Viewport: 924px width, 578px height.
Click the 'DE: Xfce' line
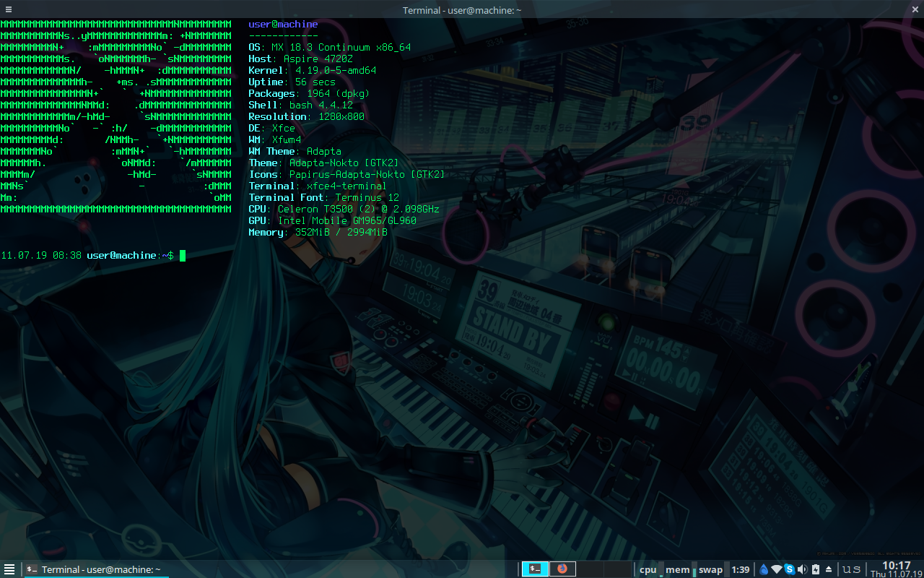(x=271, y=128)
